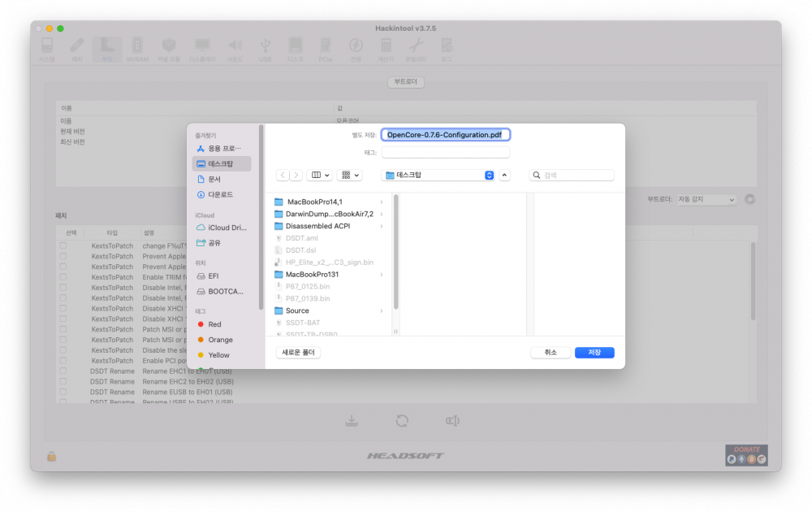This screenshot has width=812, height=512.
Task: Expand the Disassembled ACPI folder chevron
Action: tap(382, 226)
